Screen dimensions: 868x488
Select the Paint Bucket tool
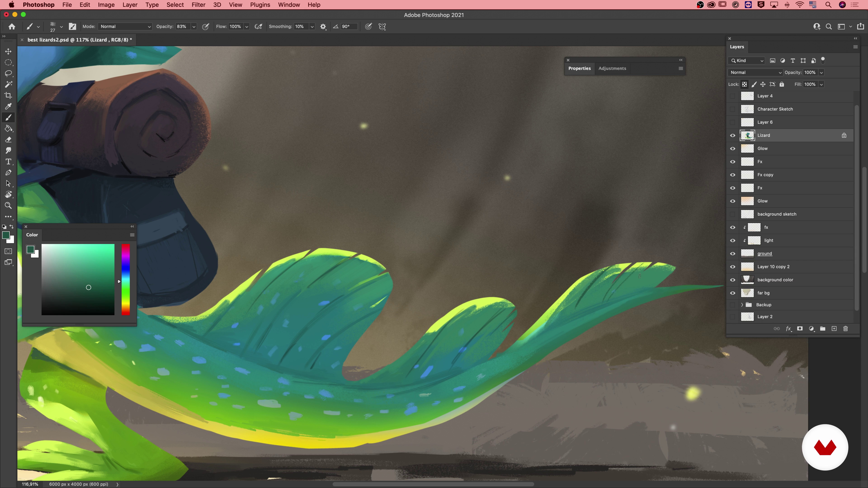(8, 129)
